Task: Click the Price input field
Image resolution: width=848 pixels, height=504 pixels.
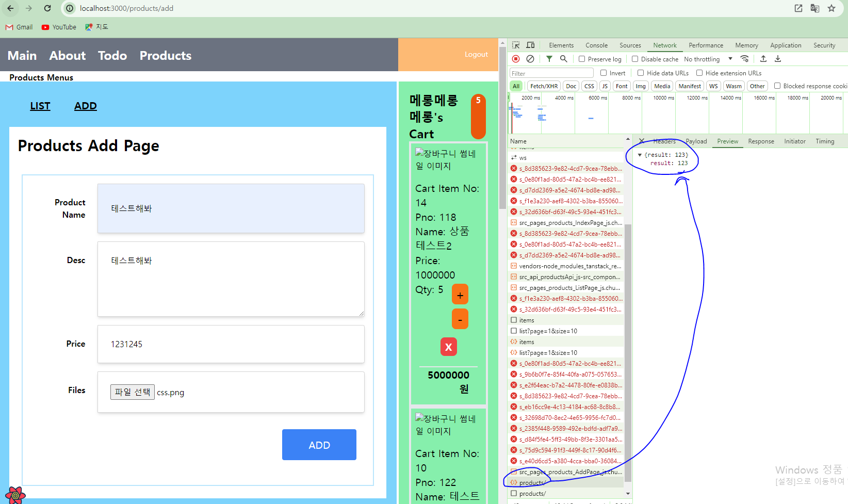Action: (x=231, y=344)
